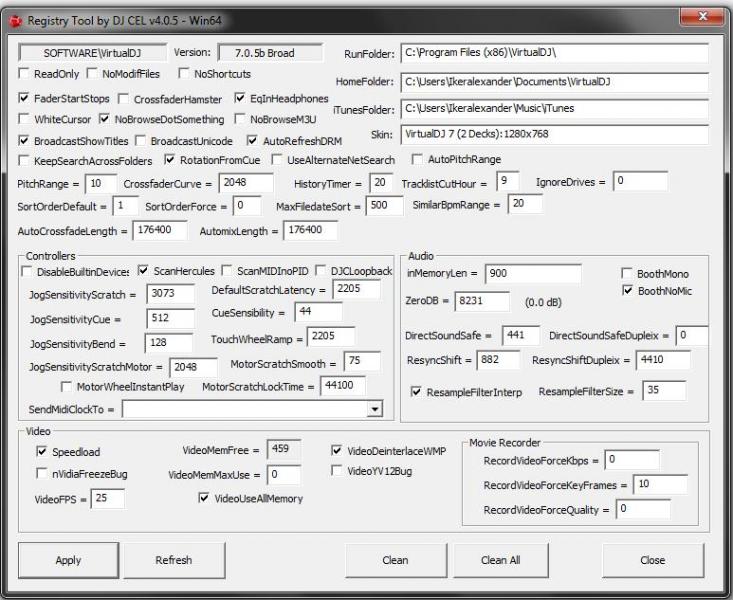Enable MotorWheelInstantPlay
733x600 pixels.
coord(66,386)
